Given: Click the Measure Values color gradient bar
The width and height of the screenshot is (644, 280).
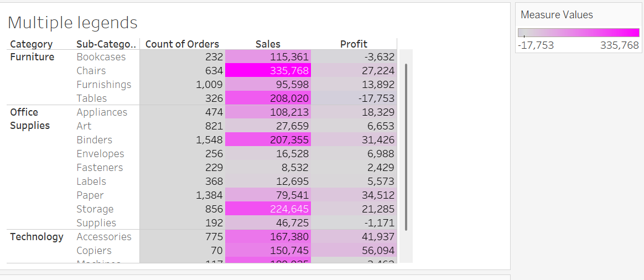Looking at the screenshot, I should [578, 33].
